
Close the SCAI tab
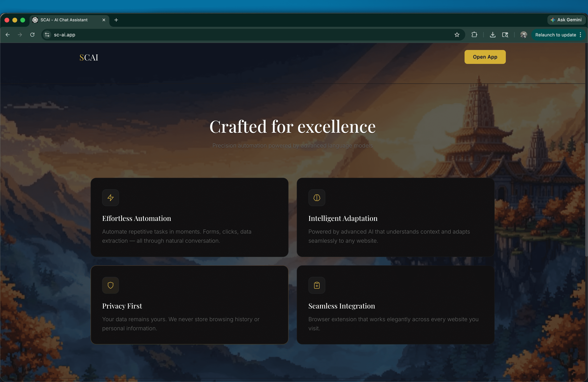coord(104,20)
